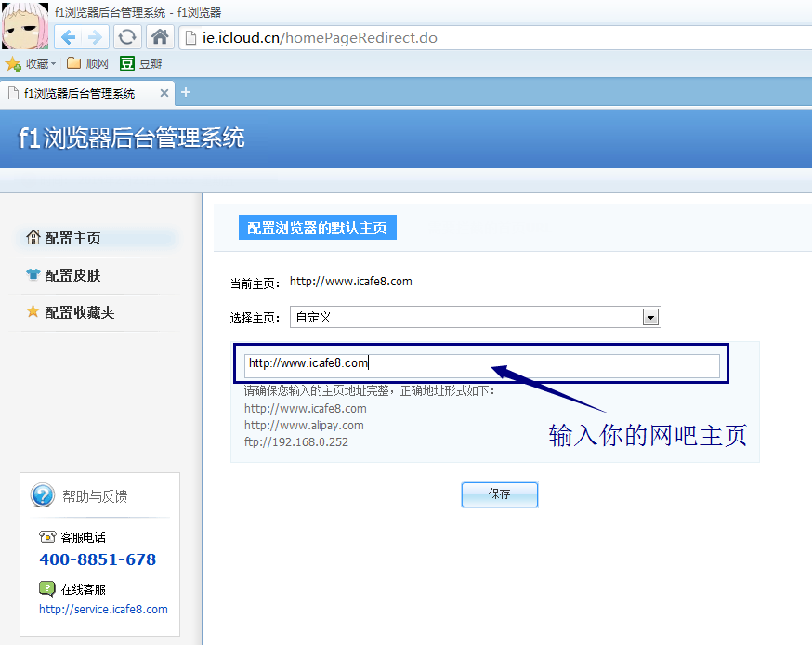Click the help question mark icon

[43, 495]
